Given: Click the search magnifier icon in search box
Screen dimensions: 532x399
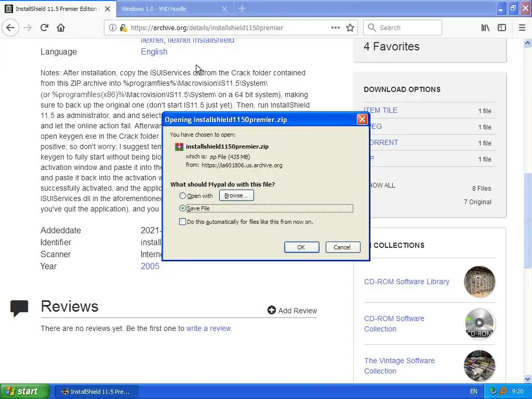Looking at the screenshot, I should coord(372,28).
